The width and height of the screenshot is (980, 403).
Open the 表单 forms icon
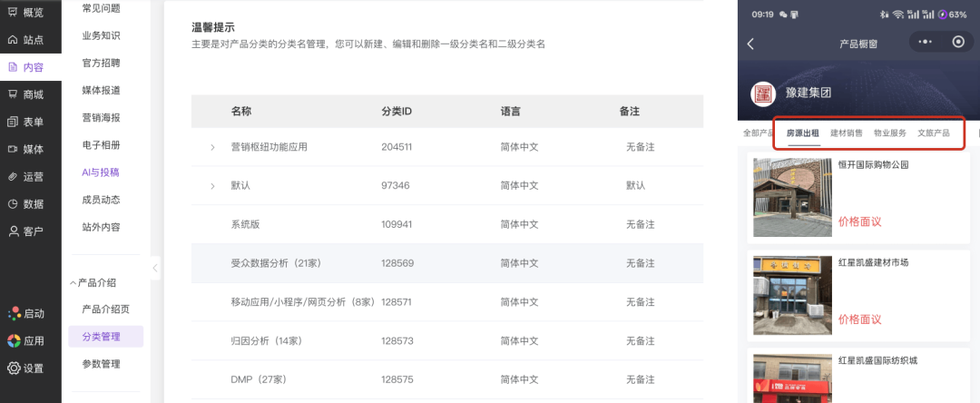[13, 122]
